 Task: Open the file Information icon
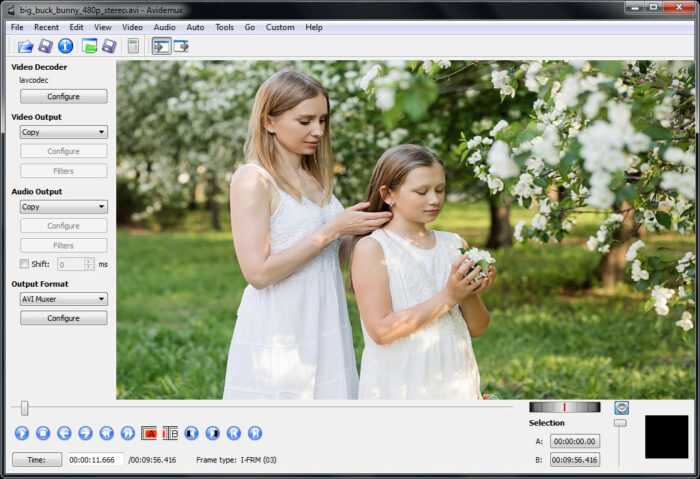pyautogui.click(x=65, y=46)
